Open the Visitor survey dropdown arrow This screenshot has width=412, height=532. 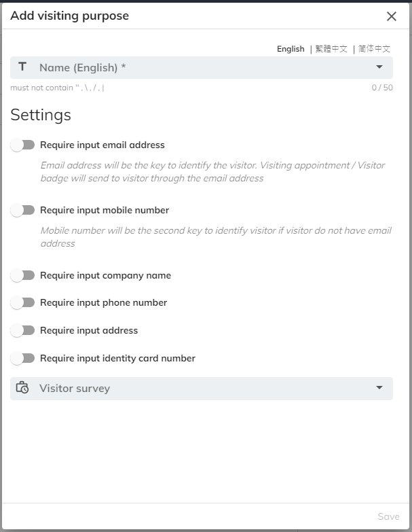379,389
